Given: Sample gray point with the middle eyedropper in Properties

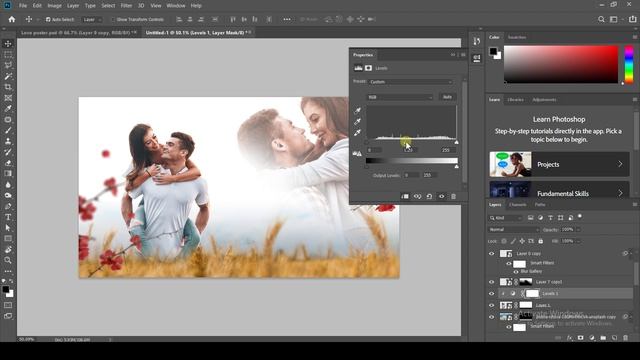Looking at the screenshot, I should pyautogui.click(x=358, y=122).
